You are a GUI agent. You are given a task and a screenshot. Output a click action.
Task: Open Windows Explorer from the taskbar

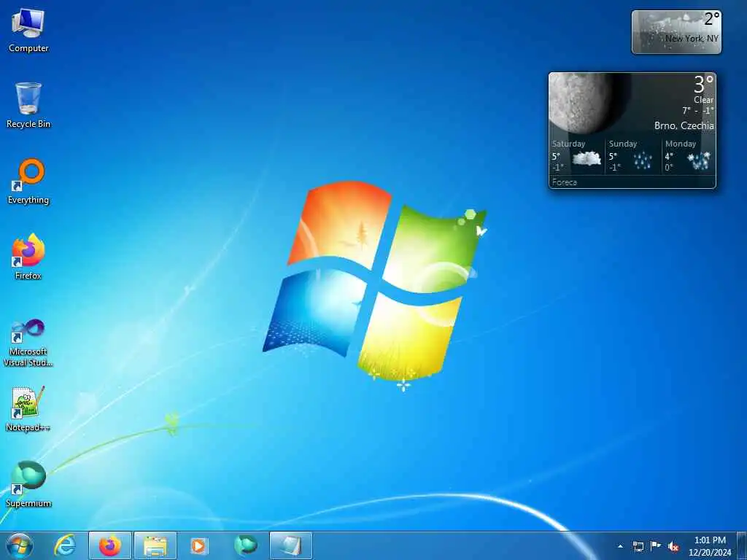point(155,545)
